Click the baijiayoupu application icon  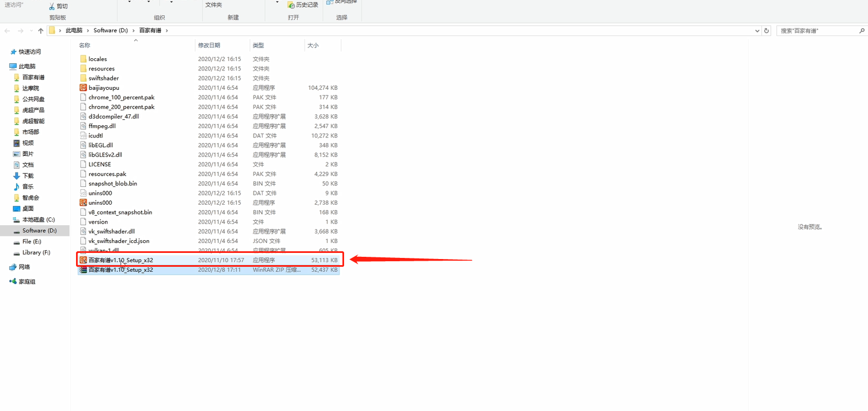point(83,88)
